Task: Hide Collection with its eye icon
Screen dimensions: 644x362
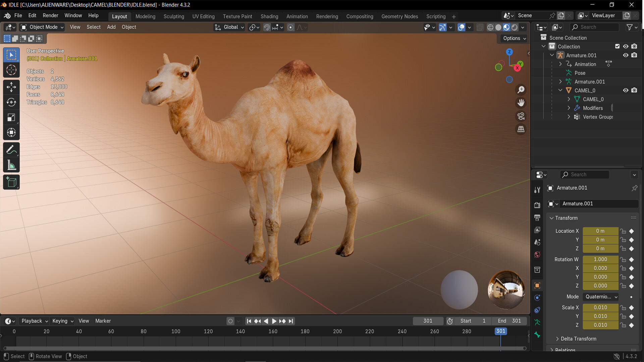Action: click(626, 46)
